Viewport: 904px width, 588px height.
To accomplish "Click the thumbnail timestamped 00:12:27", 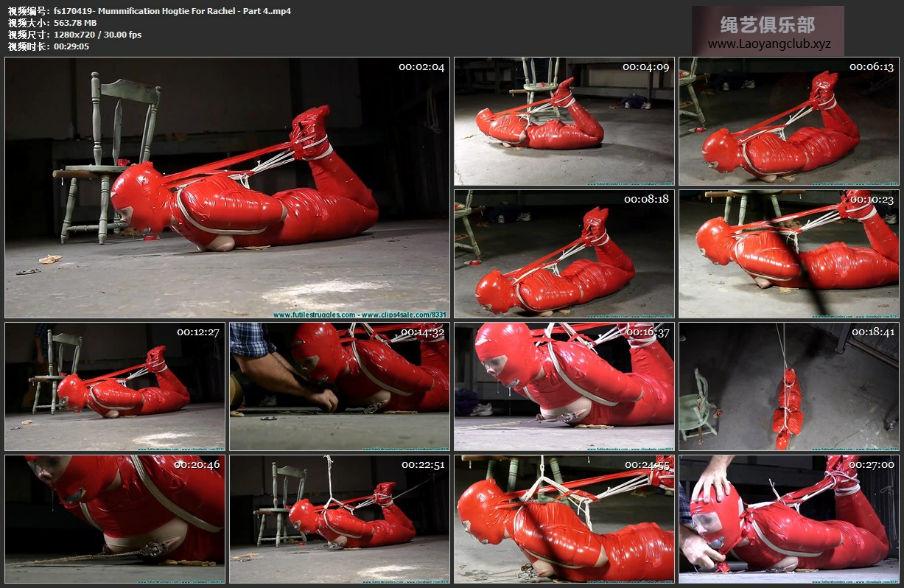I will (x=115, y=386).
